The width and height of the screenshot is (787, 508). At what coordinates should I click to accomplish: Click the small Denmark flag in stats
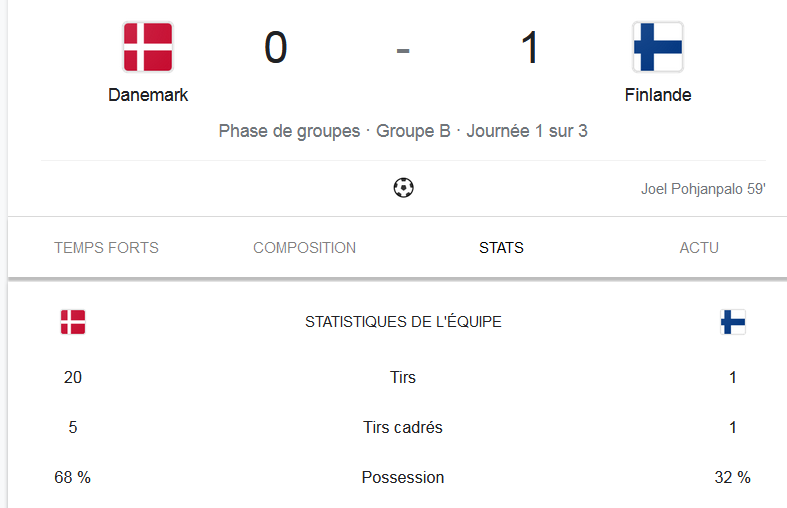pyautogui.click(x=73, y=322)
